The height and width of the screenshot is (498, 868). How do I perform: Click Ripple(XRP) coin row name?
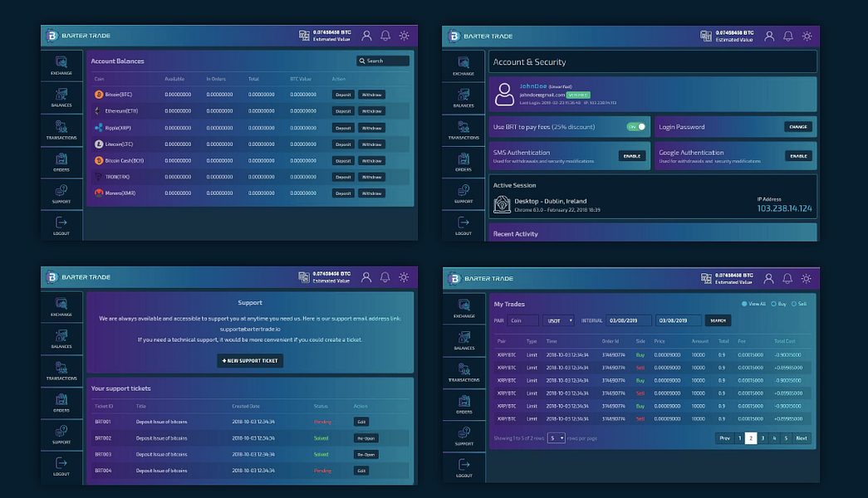tap(118, 128)
